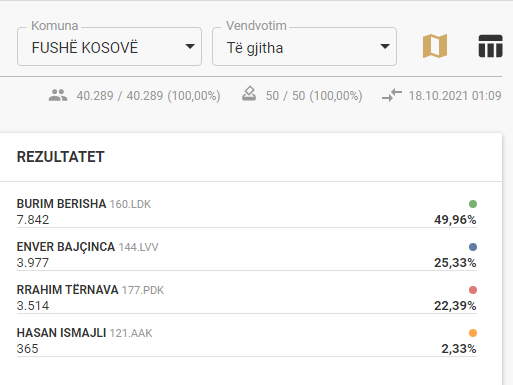Click the green LDK color dot

473,204
